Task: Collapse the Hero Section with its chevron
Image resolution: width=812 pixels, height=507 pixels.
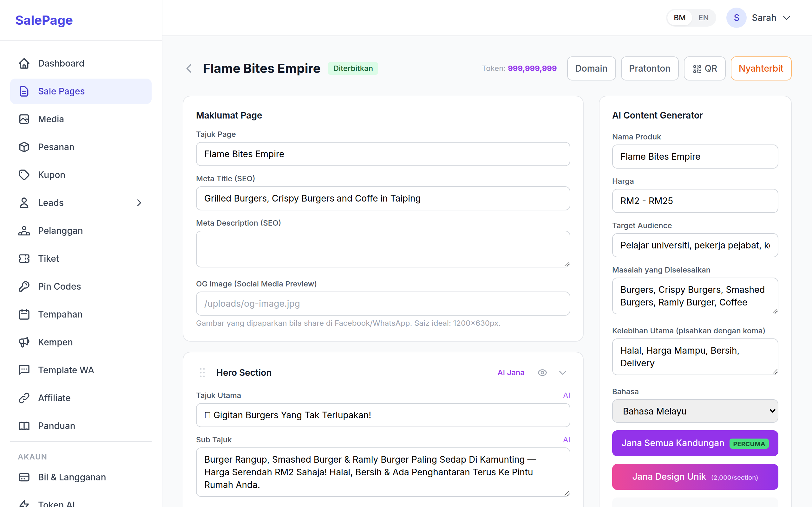Action: pos(562,372)
